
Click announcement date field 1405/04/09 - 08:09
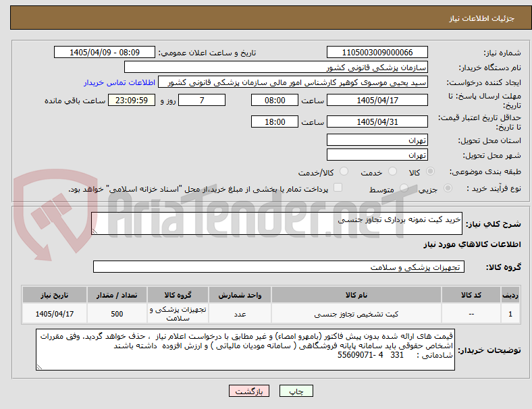[105, 52]
